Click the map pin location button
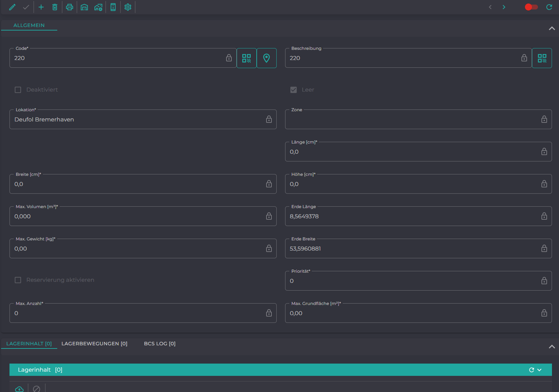 tap(267, 58)
